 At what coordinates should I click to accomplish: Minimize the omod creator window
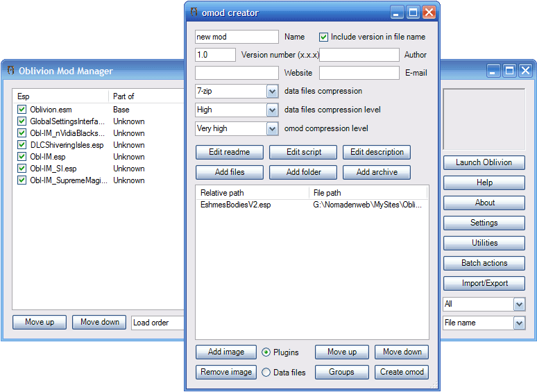[x=397, y=12]
